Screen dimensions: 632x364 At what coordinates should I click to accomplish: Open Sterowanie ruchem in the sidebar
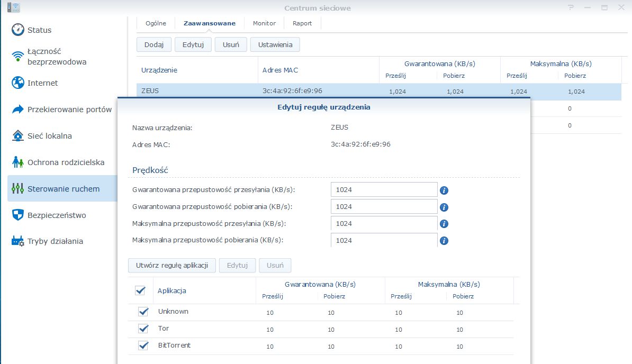pyautogui.click(x=62, y=188)
